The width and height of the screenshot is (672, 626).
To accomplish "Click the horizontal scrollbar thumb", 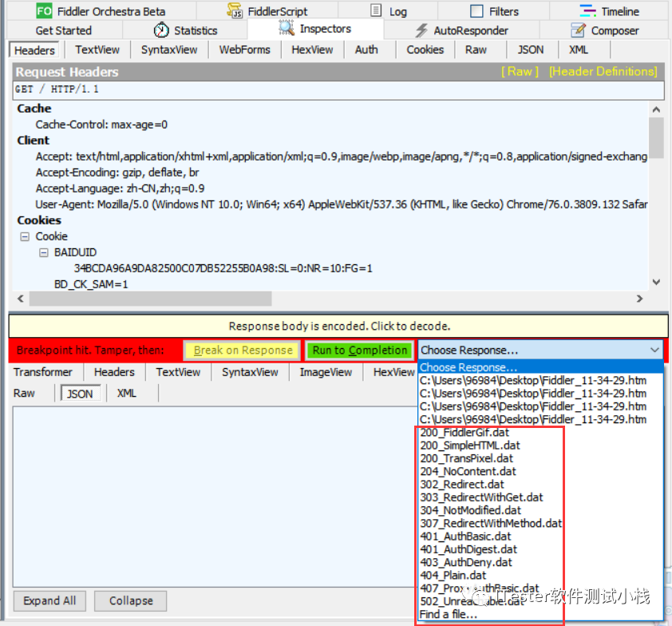I will pos(150,299).
